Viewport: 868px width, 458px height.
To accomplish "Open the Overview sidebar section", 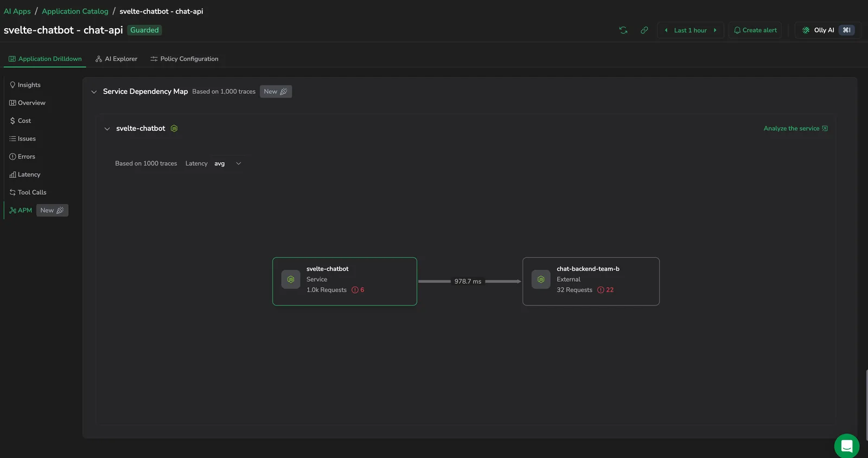I will tap(27, 103).
